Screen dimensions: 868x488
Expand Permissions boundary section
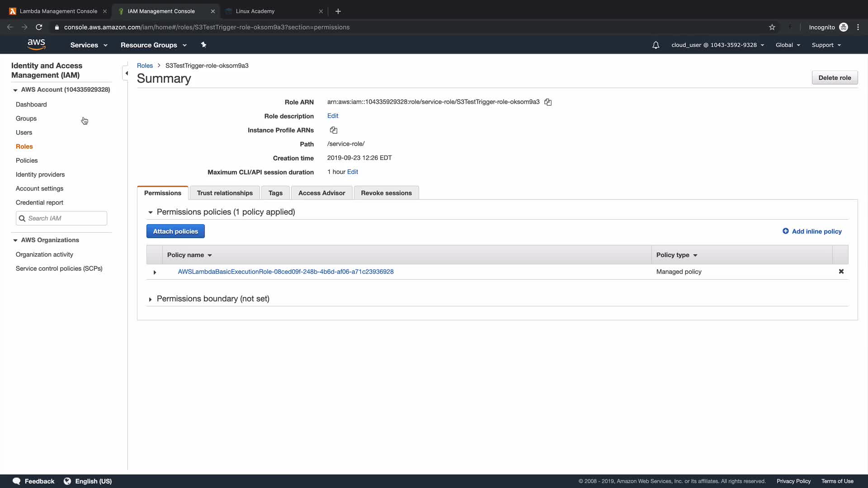click(150, 299)
